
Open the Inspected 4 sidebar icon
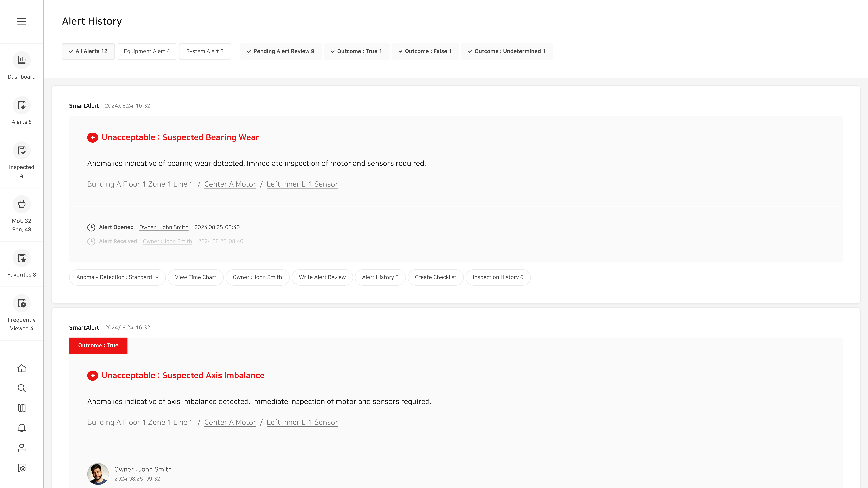tap(22, 151)
